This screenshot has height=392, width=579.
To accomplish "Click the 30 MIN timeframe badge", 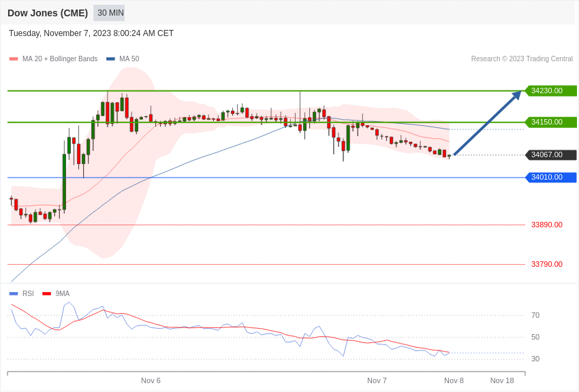I will click(109, 13).
